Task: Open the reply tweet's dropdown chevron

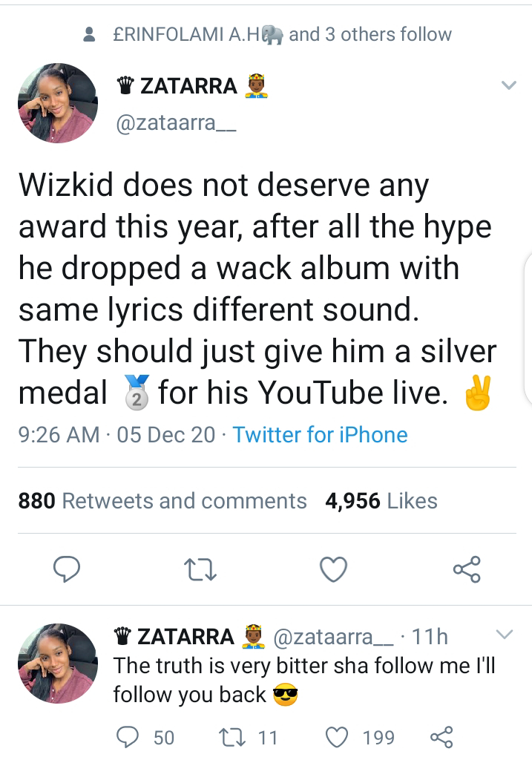Action: pos(505,635)
